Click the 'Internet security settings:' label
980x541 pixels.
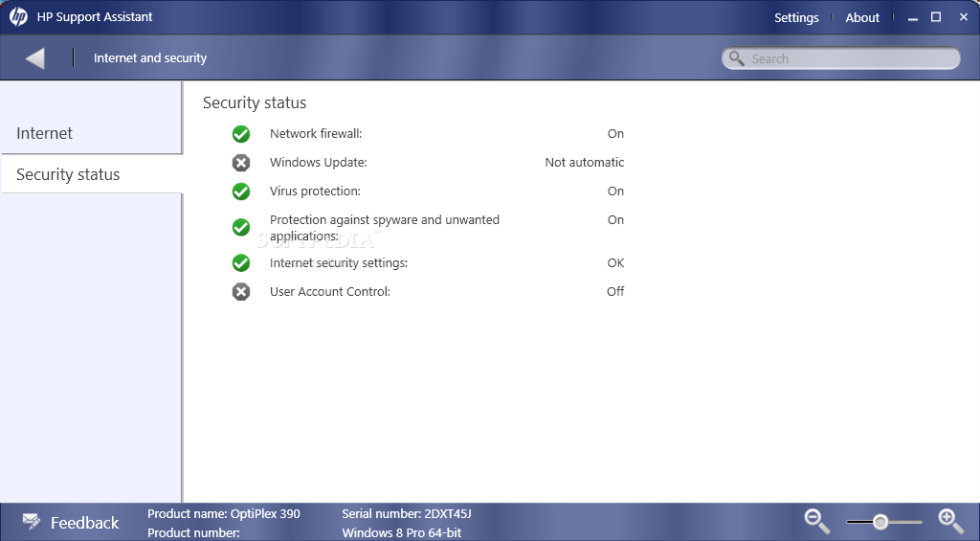(x=339, y=262)
